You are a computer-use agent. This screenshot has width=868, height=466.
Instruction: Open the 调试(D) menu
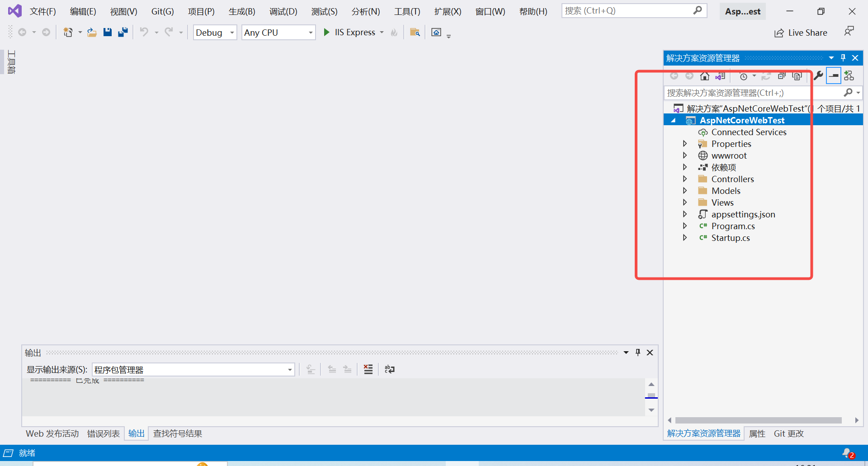click(x=283, y=11)
